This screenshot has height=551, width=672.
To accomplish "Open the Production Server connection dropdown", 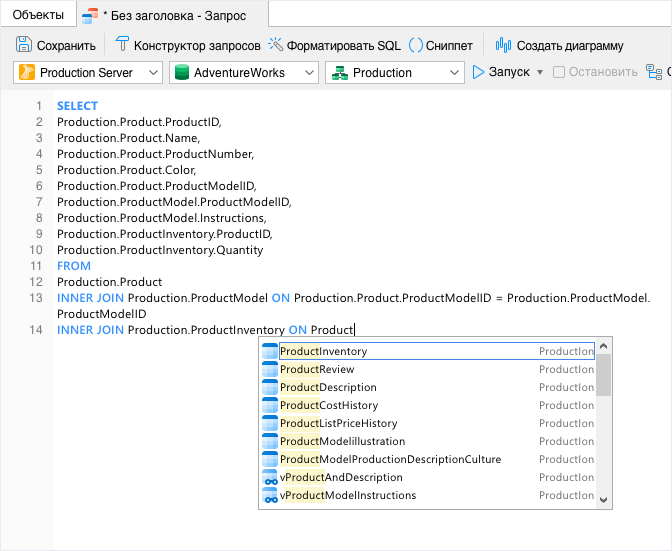I will click(x=88, y=72).
